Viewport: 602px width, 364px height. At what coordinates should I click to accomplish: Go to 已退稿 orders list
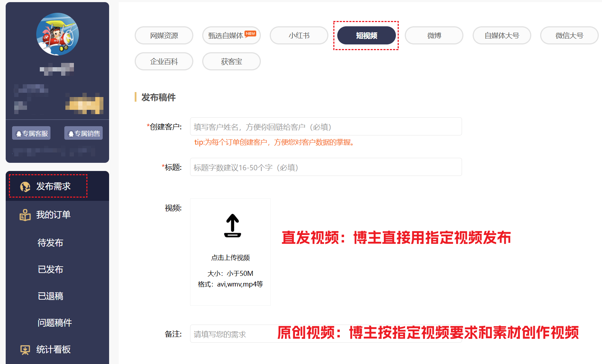pyautogui.click(x=50, y=296)
